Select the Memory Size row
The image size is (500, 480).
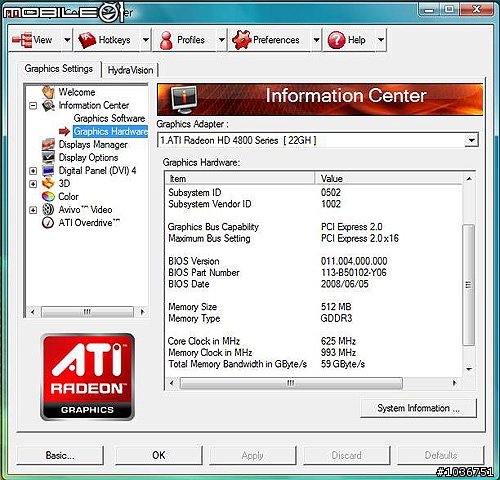pos(314,307)
